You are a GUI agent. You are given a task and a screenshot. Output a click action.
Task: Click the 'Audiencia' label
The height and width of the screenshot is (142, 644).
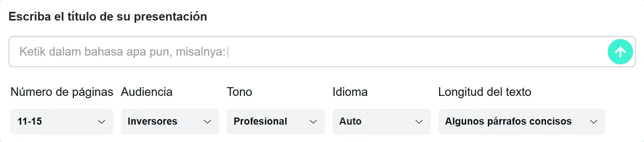point(146,92)
